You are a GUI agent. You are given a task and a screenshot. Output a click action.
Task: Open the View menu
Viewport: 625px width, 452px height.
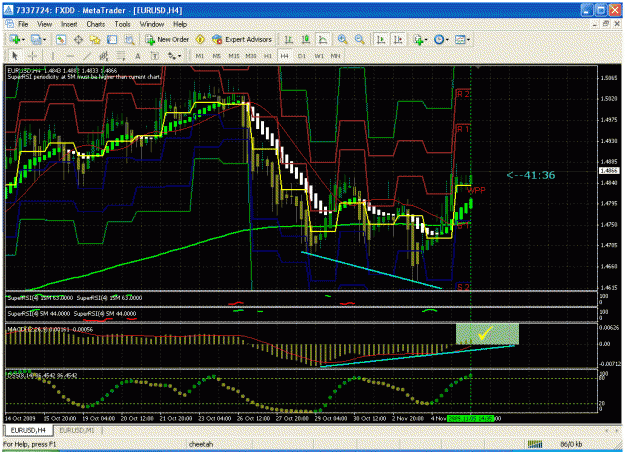click(x=45, y=24)
